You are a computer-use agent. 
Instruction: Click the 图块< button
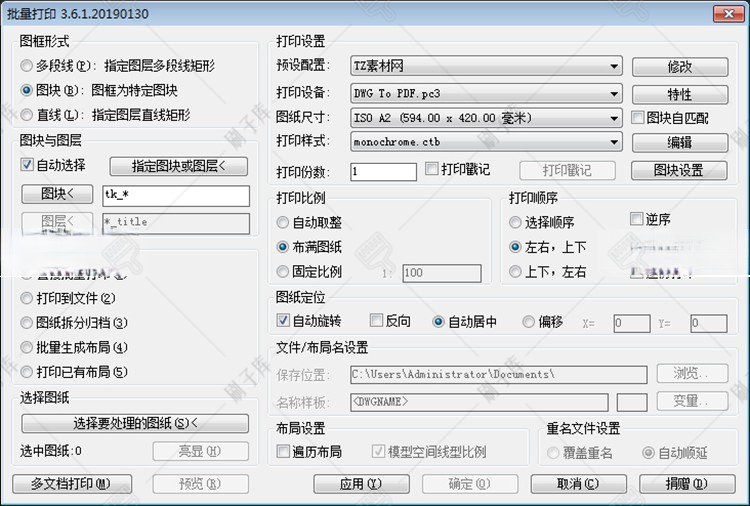coord(57,194)
